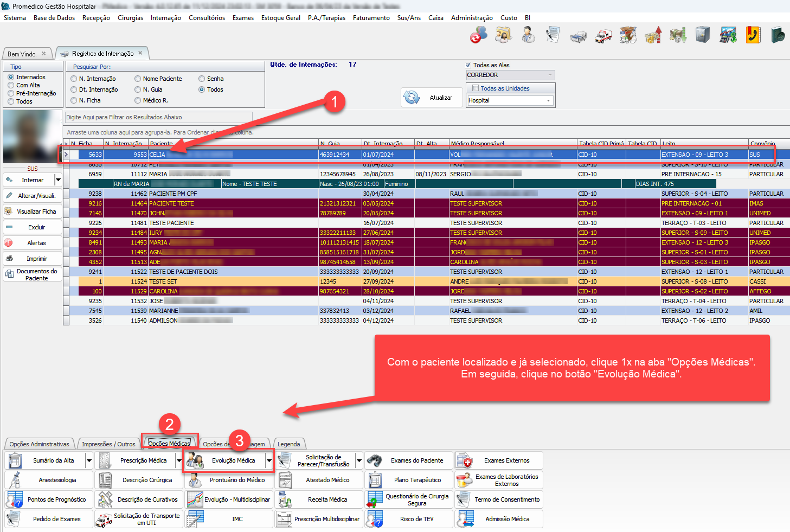Viewport: 790px width, 532px height.
Task: Select the 'Com Alta' radio option
Action: coord(11,85)
